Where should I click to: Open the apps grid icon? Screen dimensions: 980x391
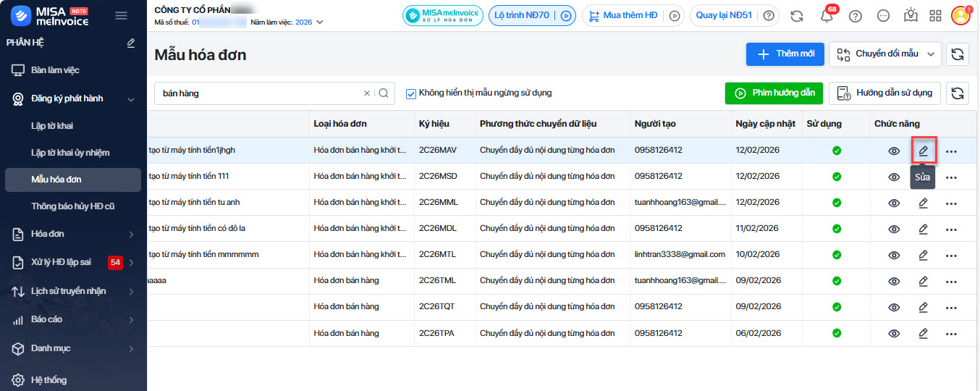935,16
